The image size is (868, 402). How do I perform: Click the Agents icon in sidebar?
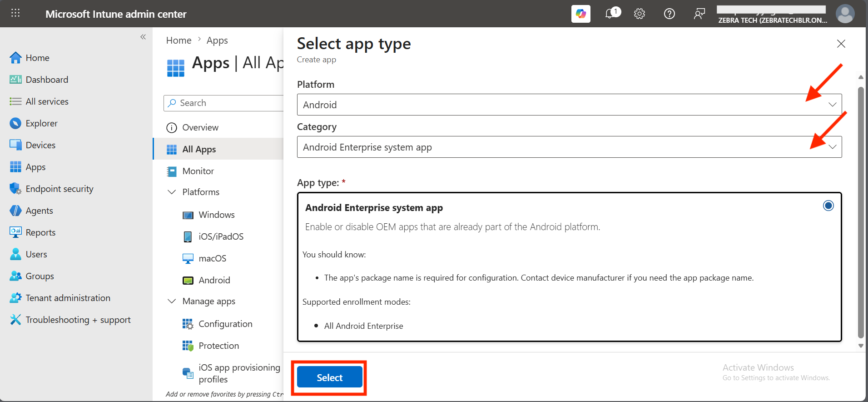coord(15,211)
